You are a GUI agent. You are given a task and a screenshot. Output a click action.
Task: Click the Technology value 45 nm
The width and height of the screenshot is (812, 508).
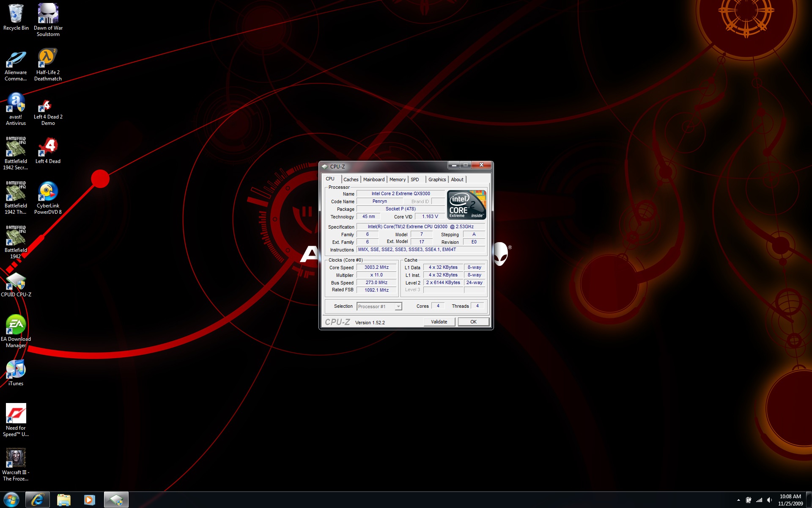pyautogui.click(x=368, y=217)
